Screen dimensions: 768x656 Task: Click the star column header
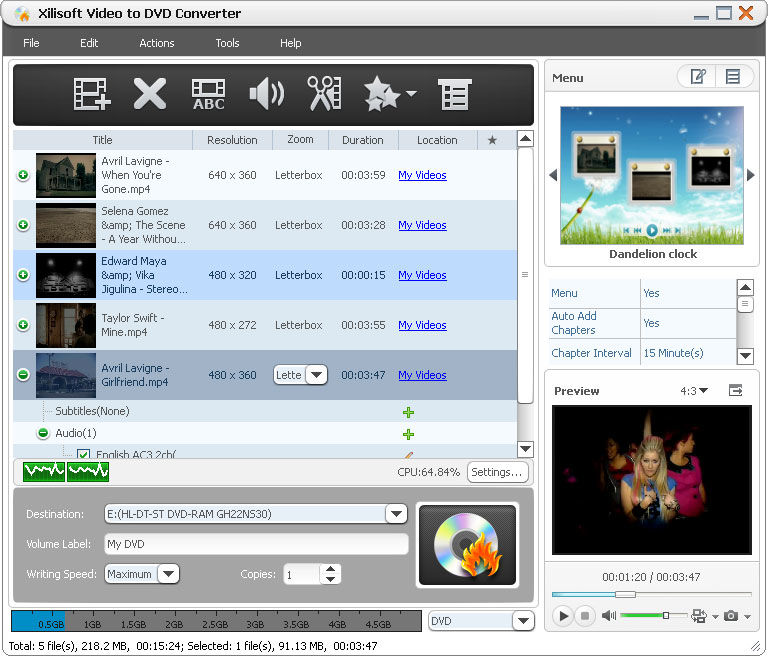(492, 140)
